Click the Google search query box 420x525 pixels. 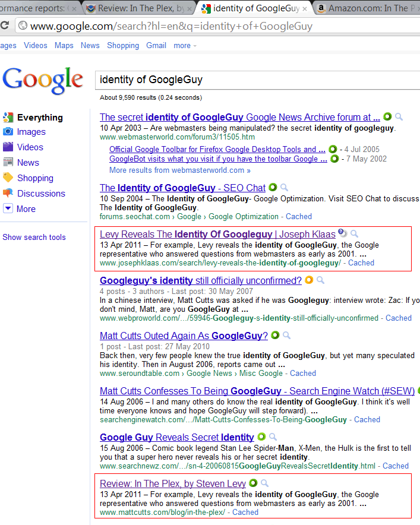coord(257,80)
